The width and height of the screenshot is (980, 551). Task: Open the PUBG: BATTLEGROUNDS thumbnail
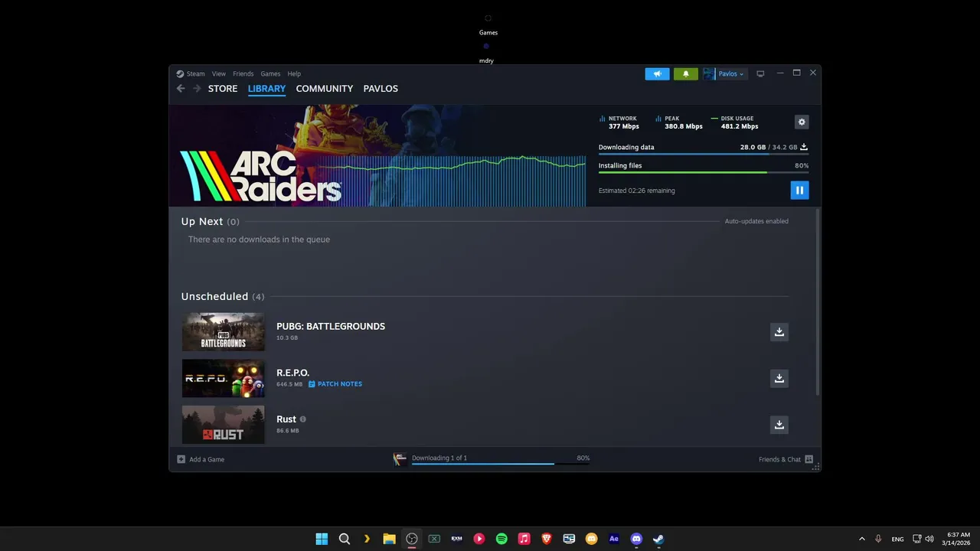point(223,331)
